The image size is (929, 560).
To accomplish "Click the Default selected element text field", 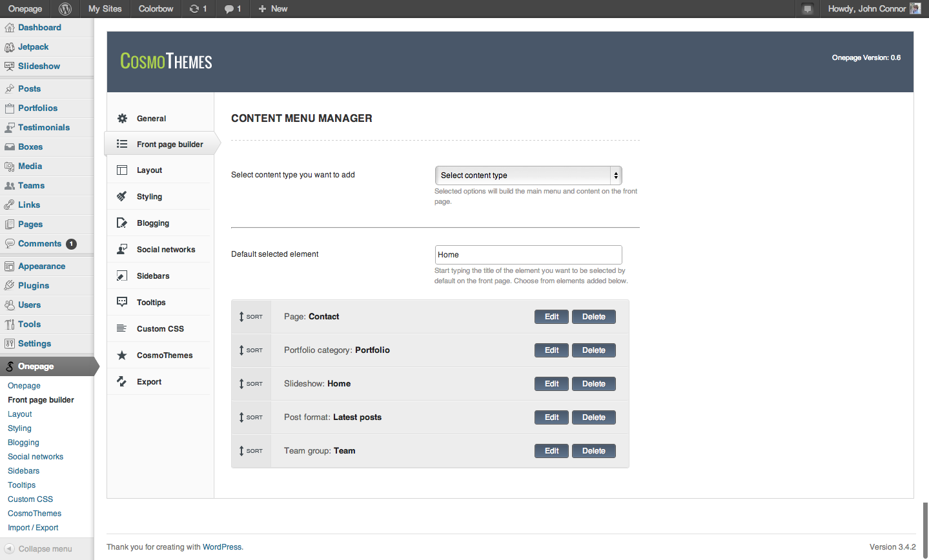I will pyautogui.click(x=528, y=255).
